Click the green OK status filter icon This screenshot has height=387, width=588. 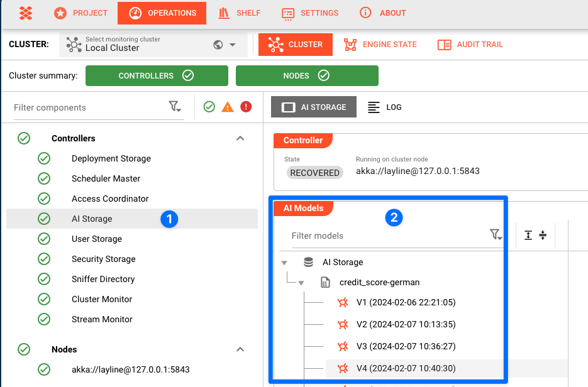click(209, 107)
